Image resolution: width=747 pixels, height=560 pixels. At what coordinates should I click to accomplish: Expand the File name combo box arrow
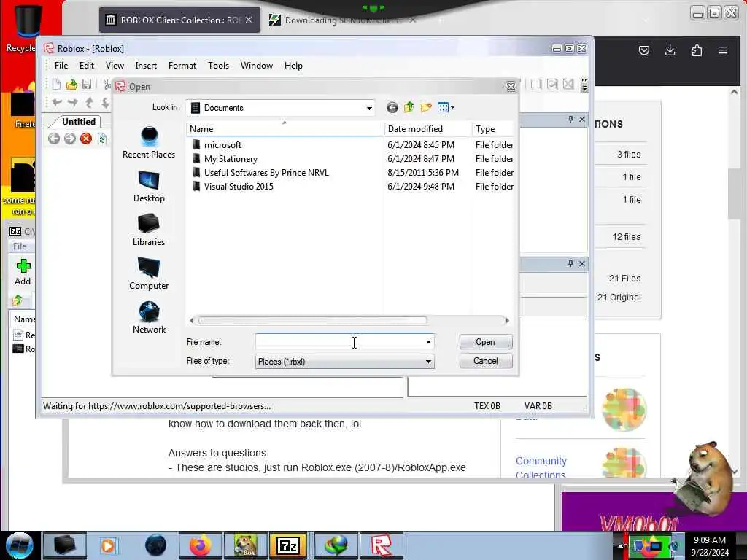coord(428,342)
